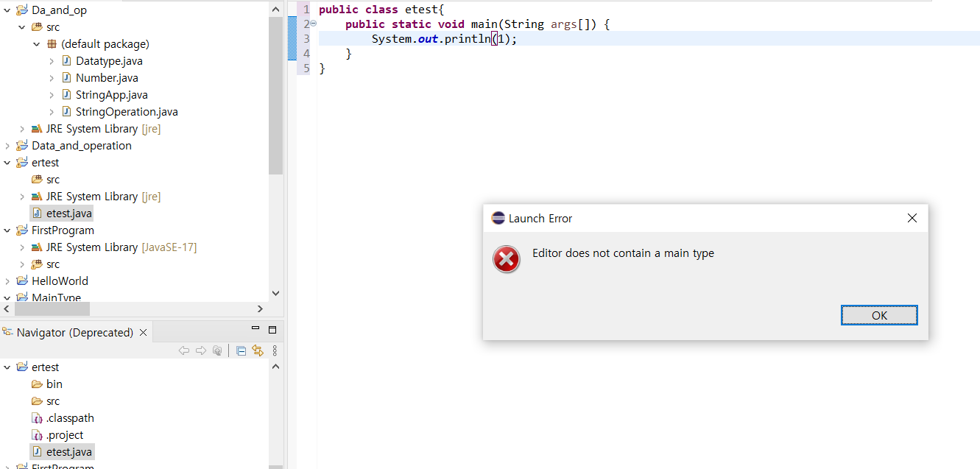Click the etest.java file icon in Navigator

[x=37, y=452]
